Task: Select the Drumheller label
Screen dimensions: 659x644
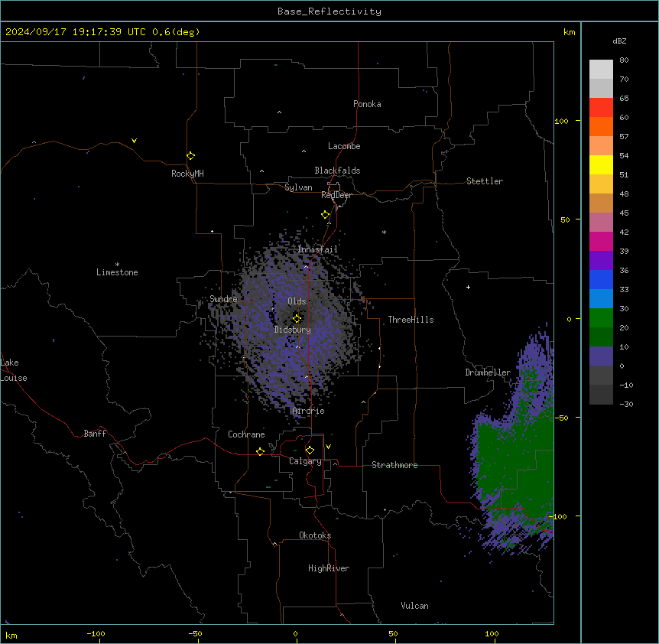Action: (x=488, y=372)
